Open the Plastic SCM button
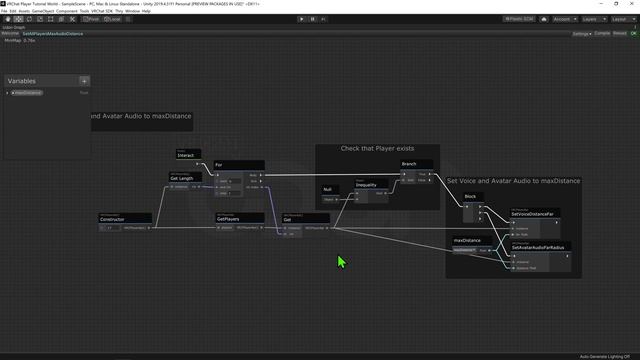 point(519,19)
